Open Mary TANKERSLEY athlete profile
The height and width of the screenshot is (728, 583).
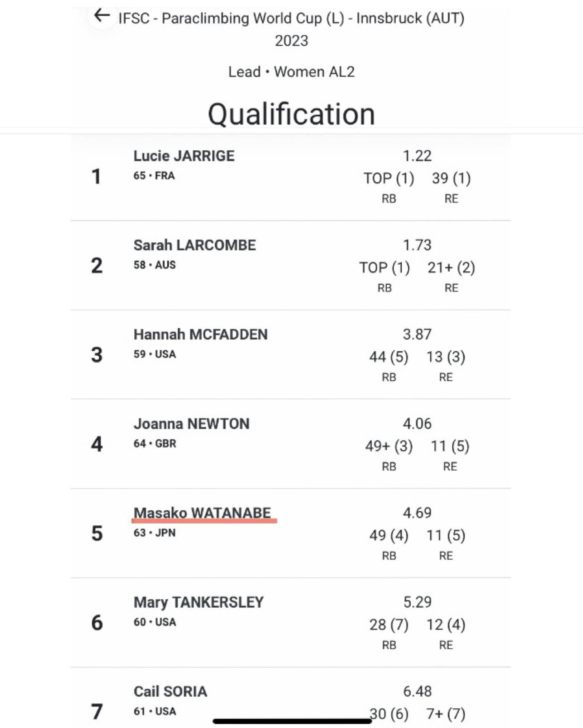pyautogui.click(x=199, y=602)
